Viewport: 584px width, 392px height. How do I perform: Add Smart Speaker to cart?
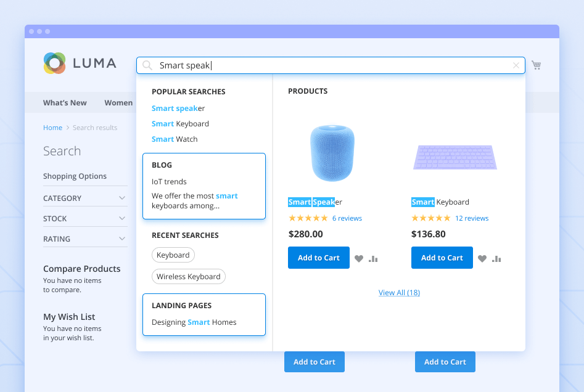(319, 258)
